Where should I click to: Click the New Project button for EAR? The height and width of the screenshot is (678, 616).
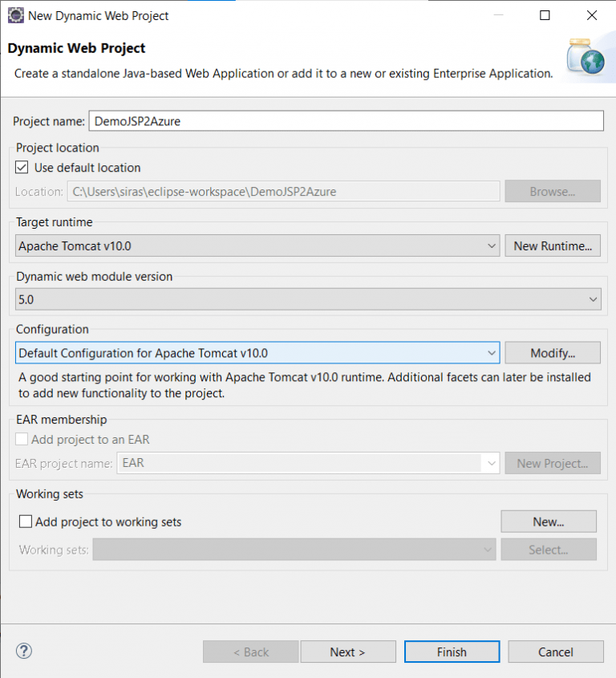tap(553, 463)
